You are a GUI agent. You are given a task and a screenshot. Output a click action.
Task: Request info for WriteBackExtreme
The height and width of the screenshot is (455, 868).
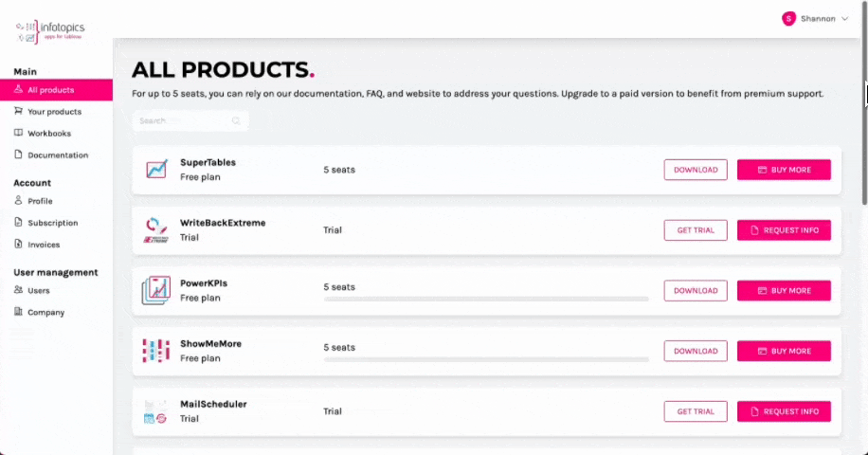tap(784, 230)
